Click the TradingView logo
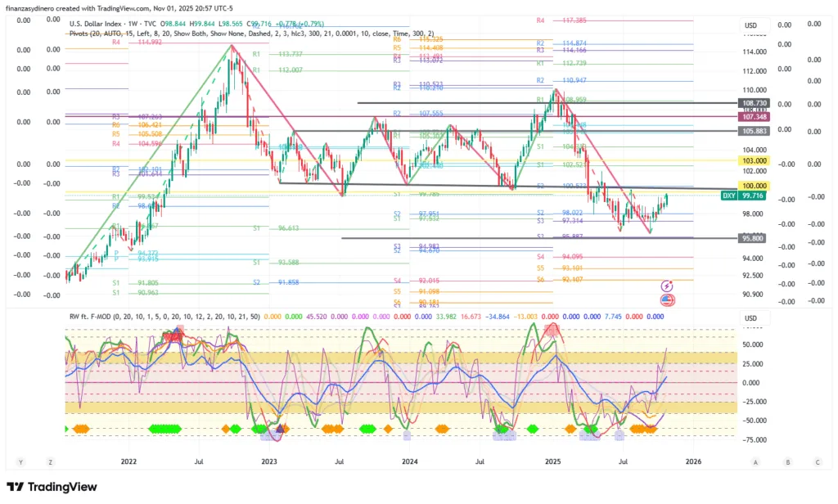 (51, 488)
